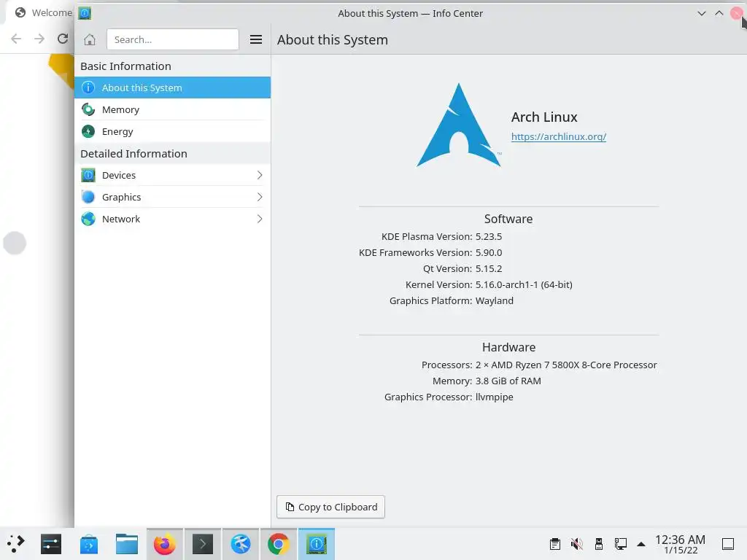The width and height of the screenshot is (747, 560).
Task: Expand the Devices category chevron
Action: 260,175
